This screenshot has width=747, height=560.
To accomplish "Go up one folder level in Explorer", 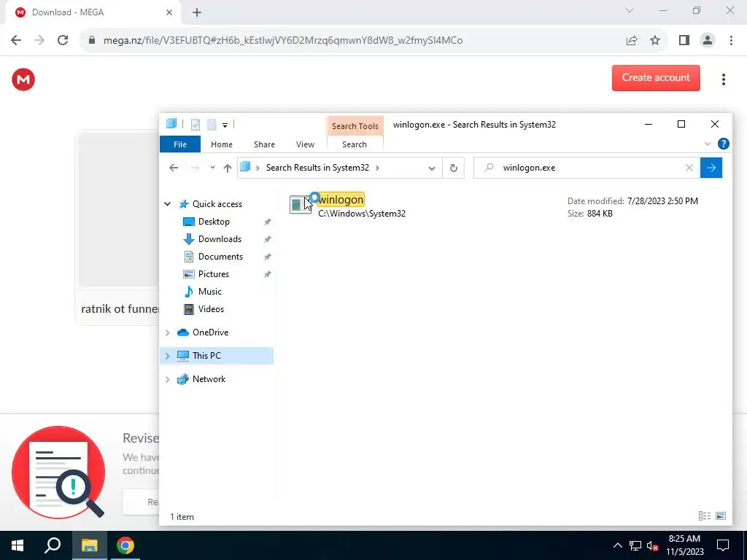I will point(228,168).
